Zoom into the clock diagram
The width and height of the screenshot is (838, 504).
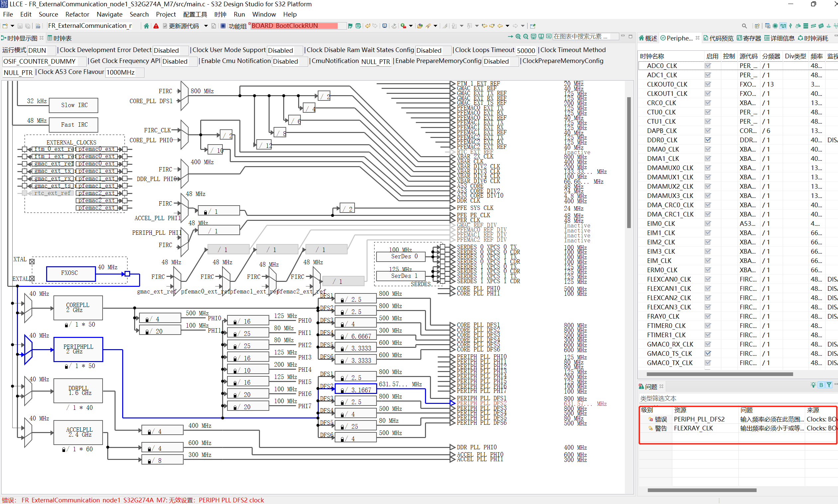518,37
